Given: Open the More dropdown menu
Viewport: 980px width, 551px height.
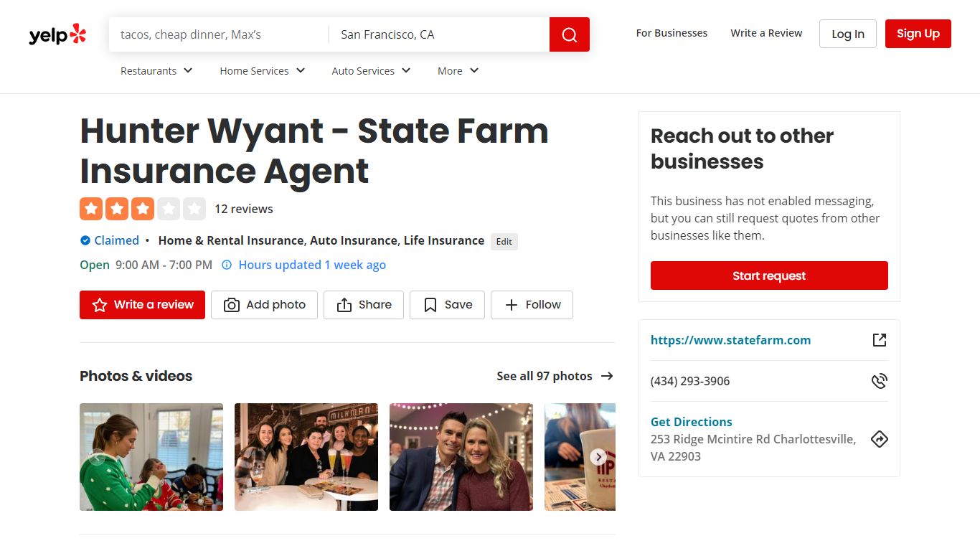Looking at the screenshot, I should coord(458,71).
